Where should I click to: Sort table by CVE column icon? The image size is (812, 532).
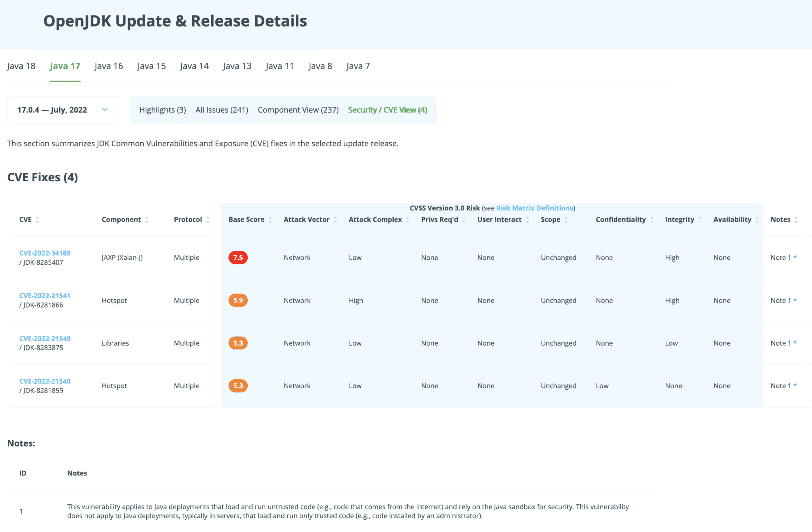pyautogui.click(x=37, y=220)
